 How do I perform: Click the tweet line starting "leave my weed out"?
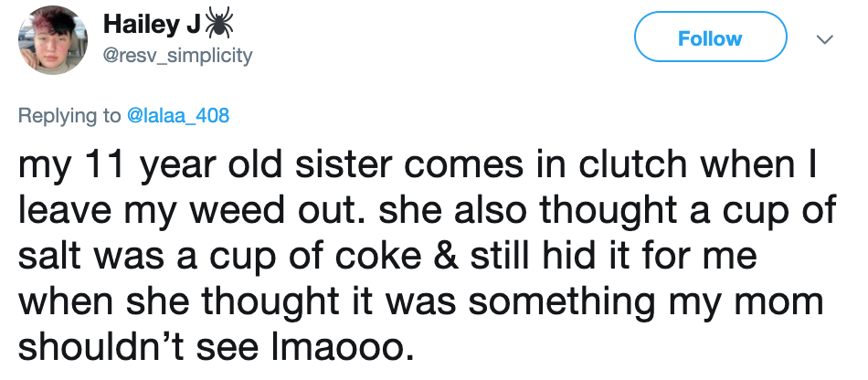coord(427,213)
